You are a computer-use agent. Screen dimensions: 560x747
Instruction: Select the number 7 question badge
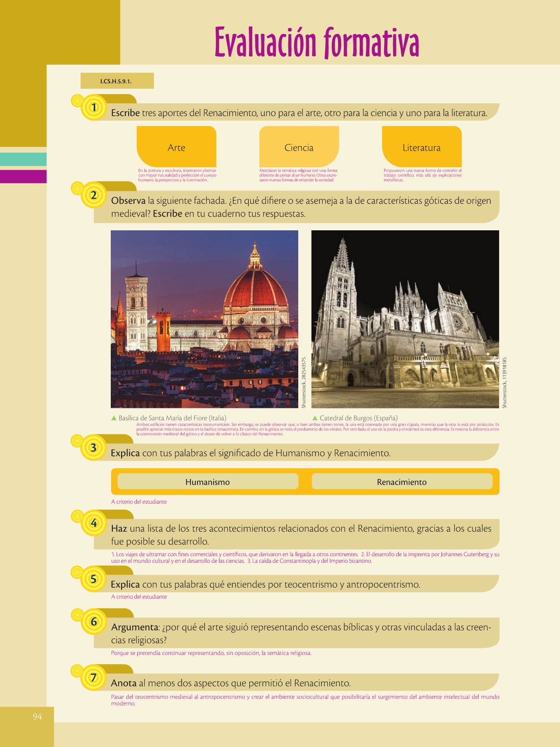[x=94, y=678]
